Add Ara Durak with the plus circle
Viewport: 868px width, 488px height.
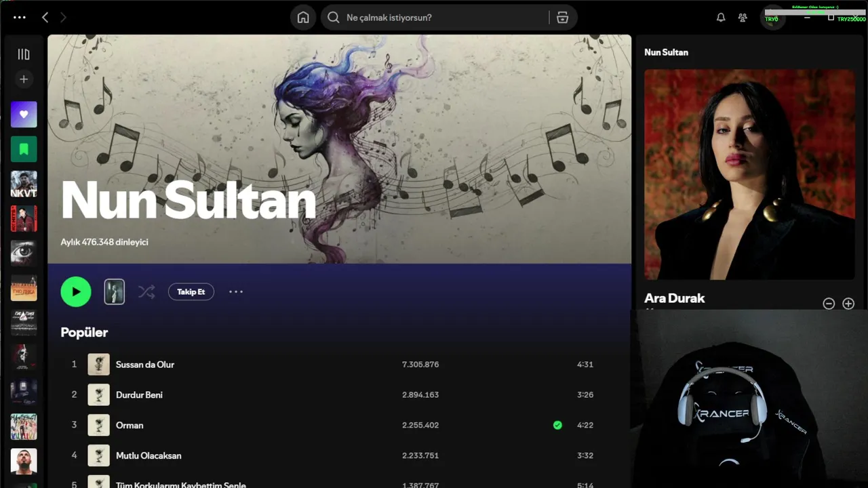[848, 304]
